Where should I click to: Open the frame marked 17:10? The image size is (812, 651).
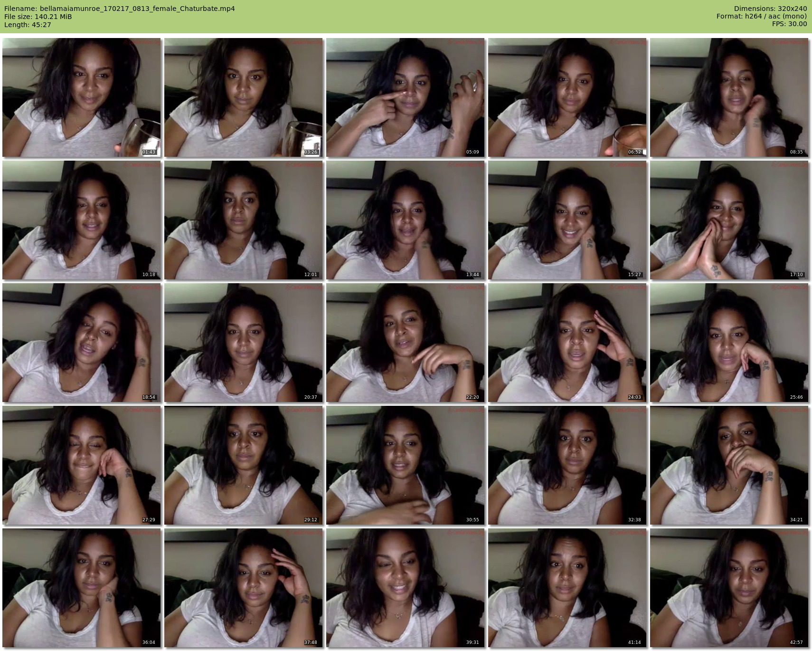pos(729,220)
